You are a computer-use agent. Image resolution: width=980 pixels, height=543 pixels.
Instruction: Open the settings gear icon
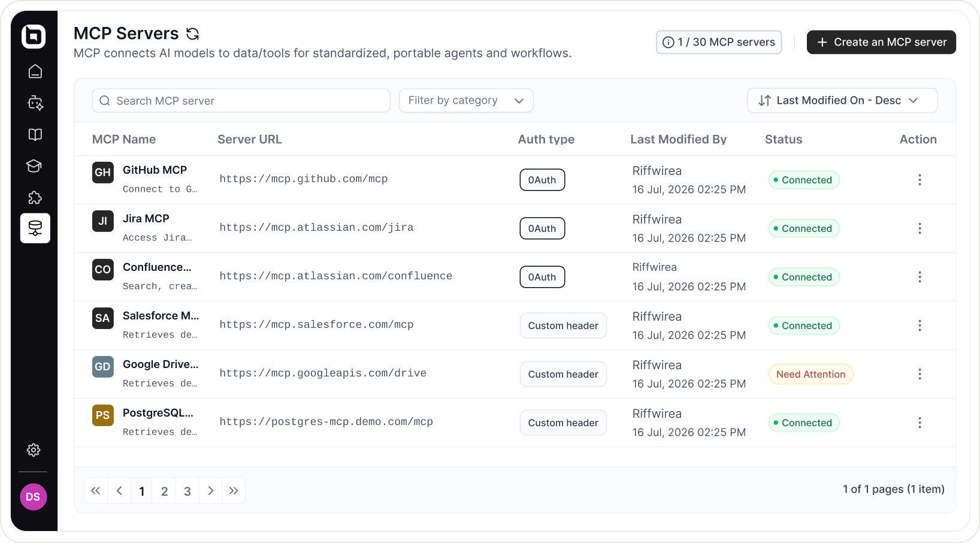34,450
